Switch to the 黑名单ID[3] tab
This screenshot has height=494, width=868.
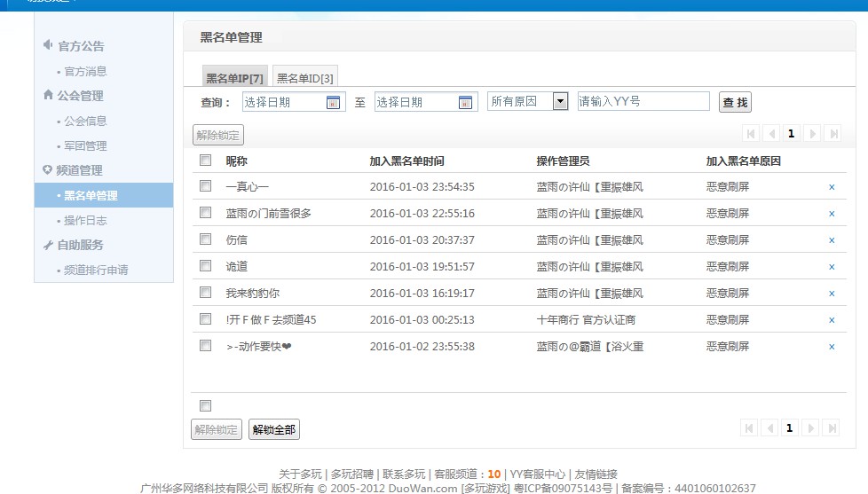point(304,78)
